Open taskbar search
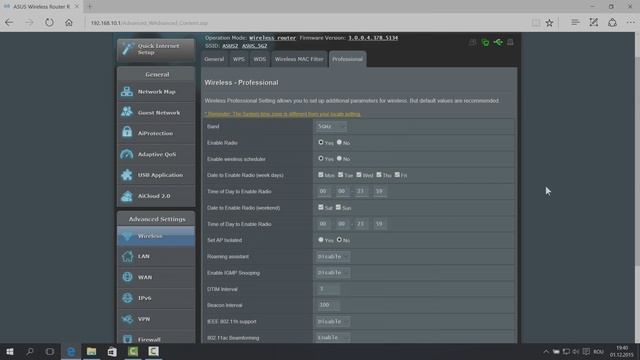Screen dimensions: 640x360 [x=30, y=351]
